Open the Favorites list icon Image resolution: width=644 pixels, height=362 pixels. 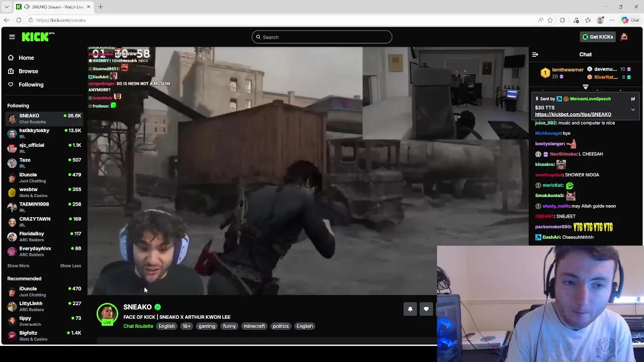click(x=588, y=20)
